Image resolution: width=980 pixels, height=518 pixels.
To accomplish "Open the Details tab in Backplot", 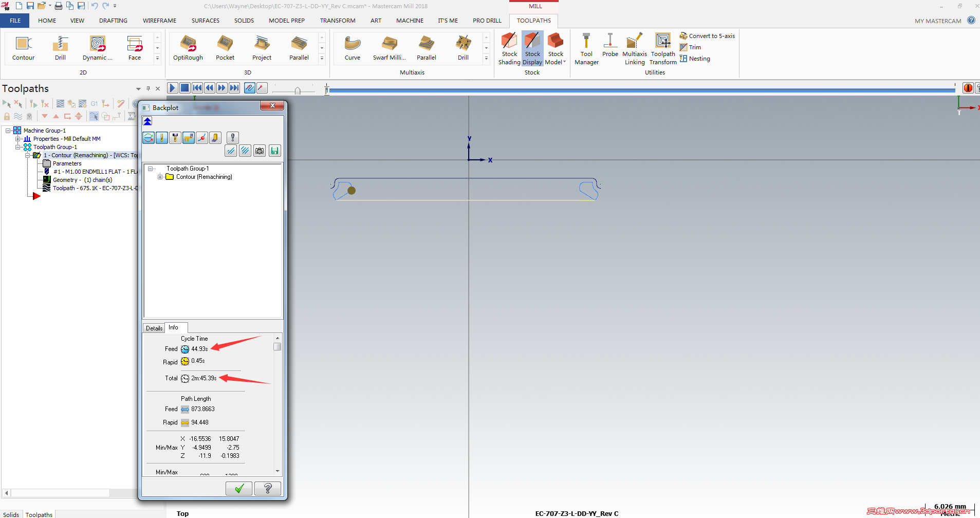I will (154, 328).
